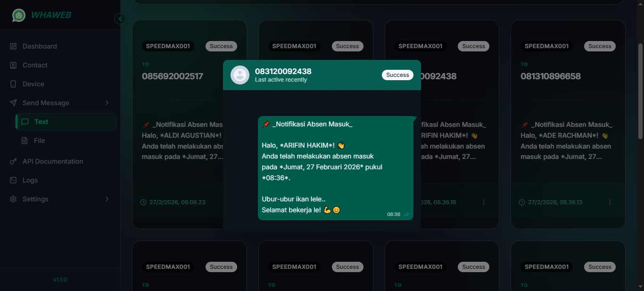The image size is (644, 291).
Task: Expand the Send Message submenu chevron
Action: point(107,103)
